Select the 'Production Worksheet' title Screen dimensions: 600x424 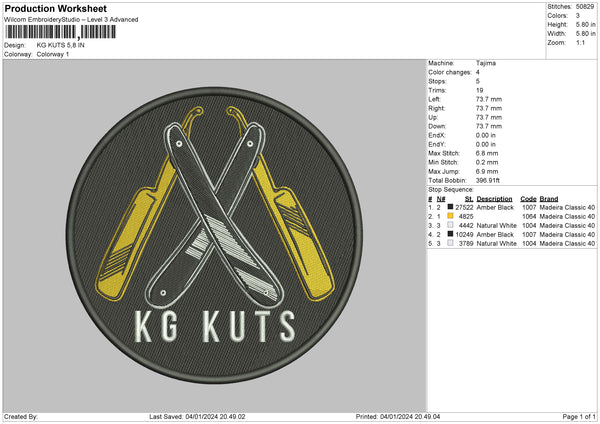[55, 8]
